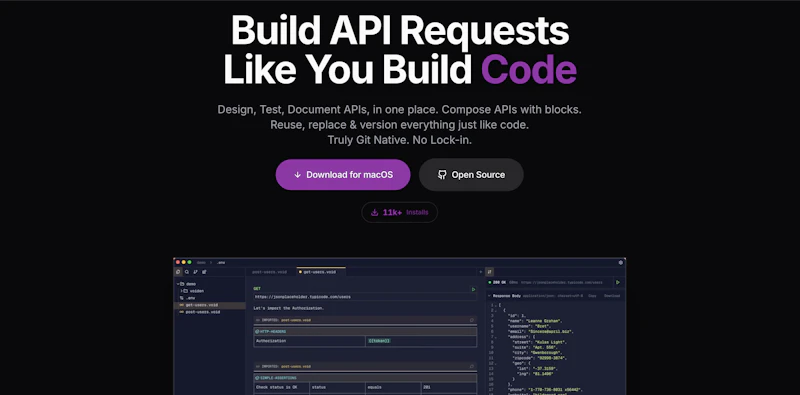This screenshot has height=395, width=800.
Task: Click the Authorization header cell
Action: [x=310, y=341]
